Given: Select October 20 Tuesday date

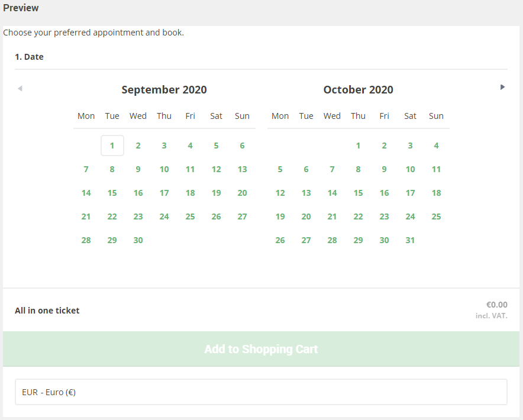Looking at the screenshot, I should coord(306,217).
